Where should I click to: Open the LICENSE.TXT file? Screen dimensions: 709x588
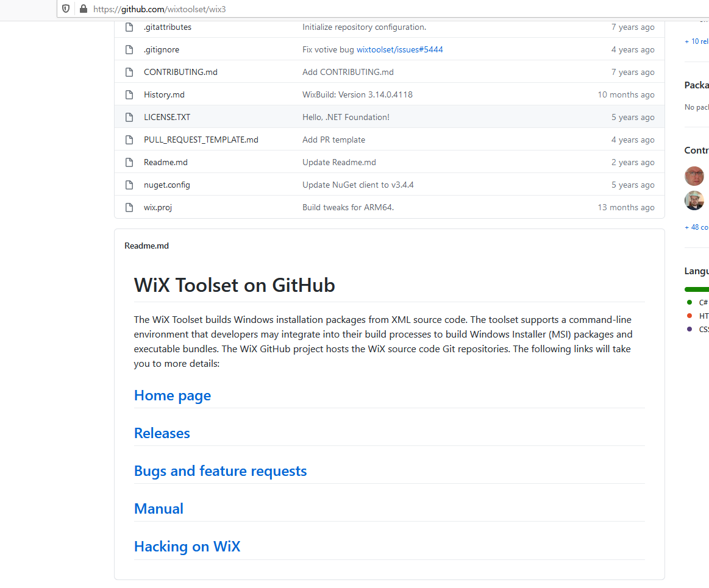point(167,118)
